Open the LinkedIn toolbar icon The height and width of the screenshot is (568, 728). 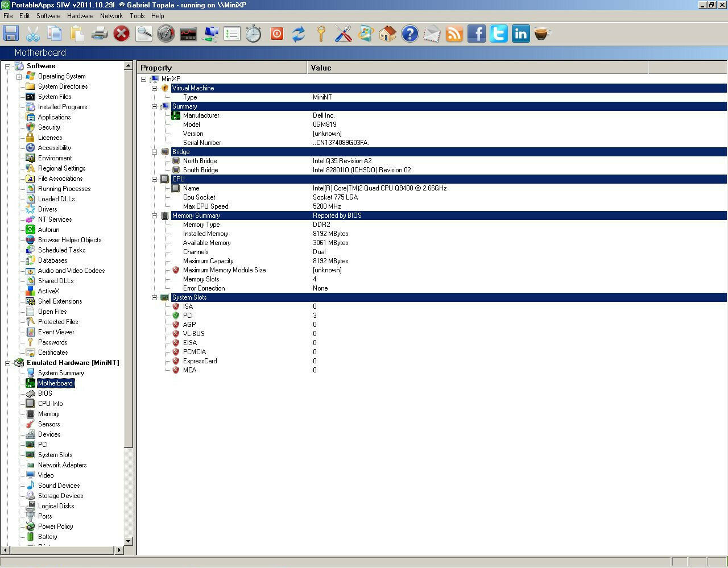pos(520,34)
